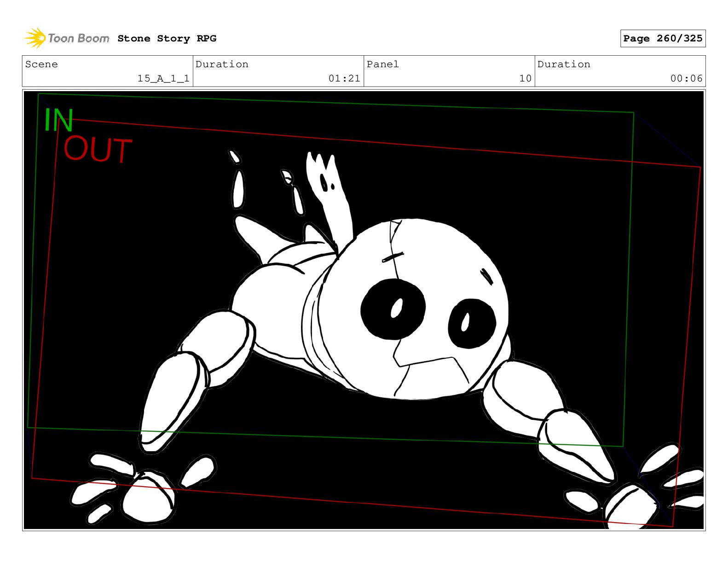Select the panel number '10'
728x564 pixels.
[x=525, y=78]
